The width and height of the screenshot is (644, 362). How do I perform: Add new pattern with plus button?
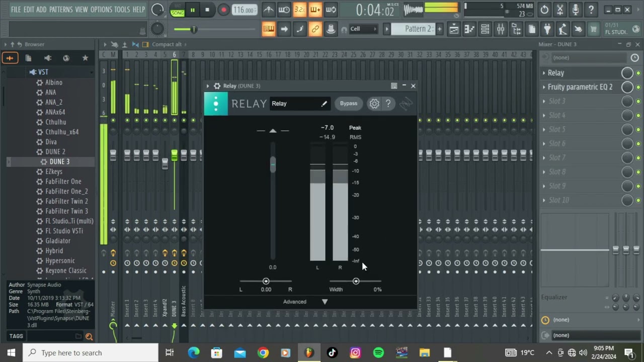(439, 29)
